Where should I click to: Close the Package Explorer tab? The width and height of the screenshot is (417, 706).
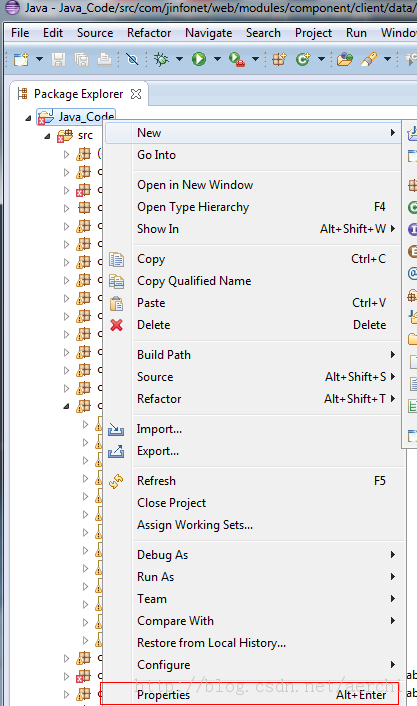pos(136,94)
